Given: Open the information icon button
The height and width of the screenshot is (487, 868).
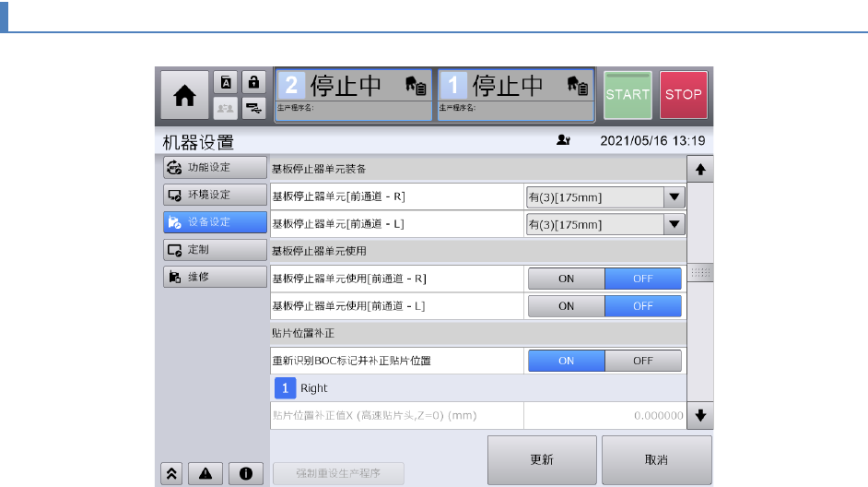Looking at the screenshot, I should 246,473.
